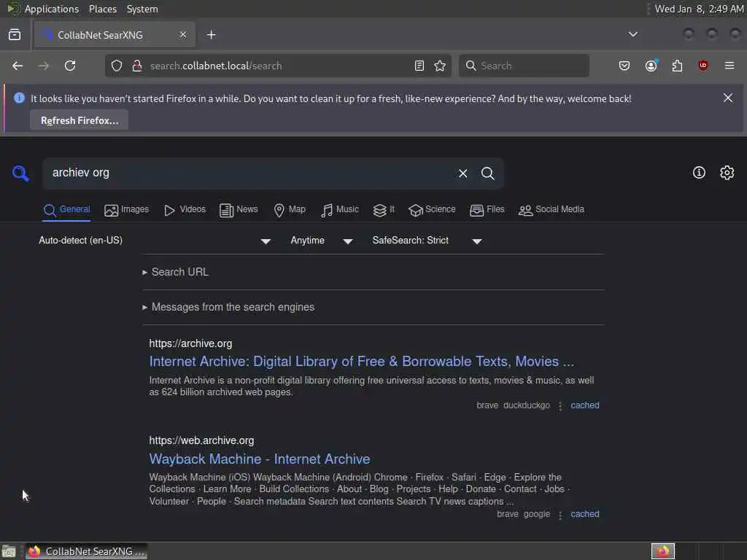This screenshot has width=747, height=560.
Task: Go back with the browser back arrow
Action: (x=18, y=66)
